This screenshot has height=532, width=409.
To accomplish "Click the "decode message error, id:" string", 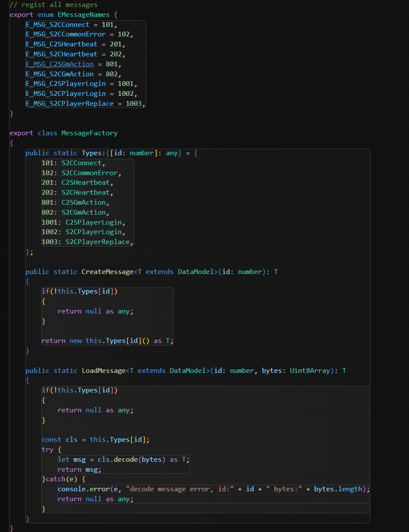I will click(180, 489).
